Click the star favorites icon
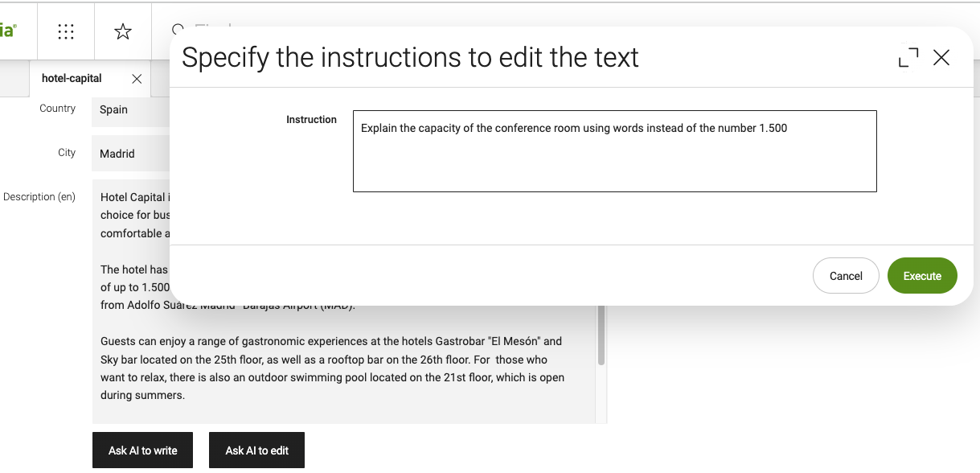This screenshot has width=980, height=473. tap(123, 31)
